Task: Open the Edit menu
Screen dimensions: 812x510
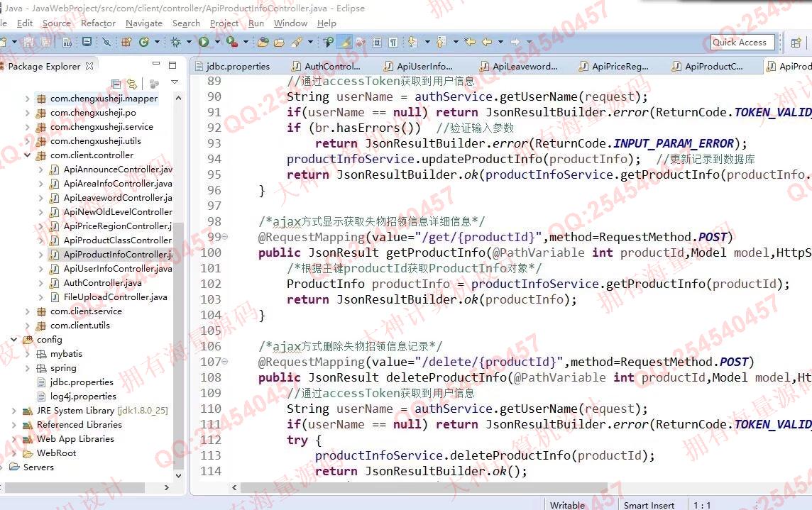Action: click(x=24, y=23)
